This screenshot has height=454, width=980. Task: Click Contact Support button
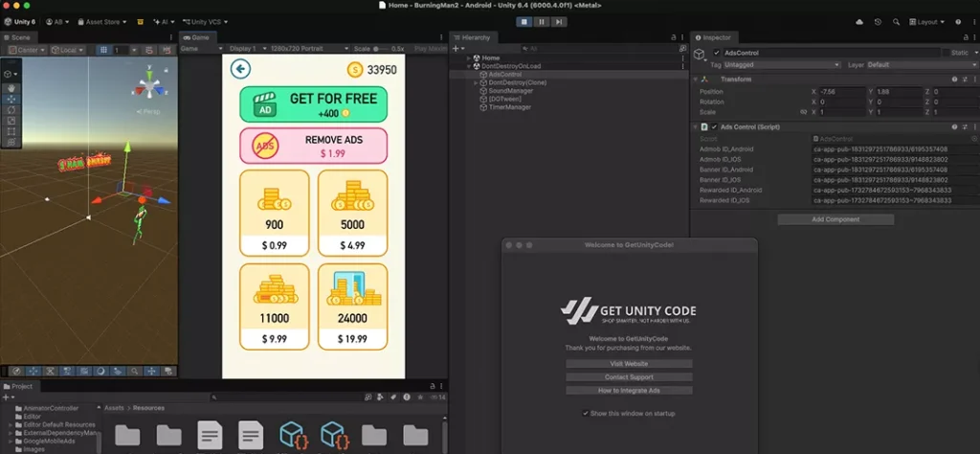coord(629,377)
